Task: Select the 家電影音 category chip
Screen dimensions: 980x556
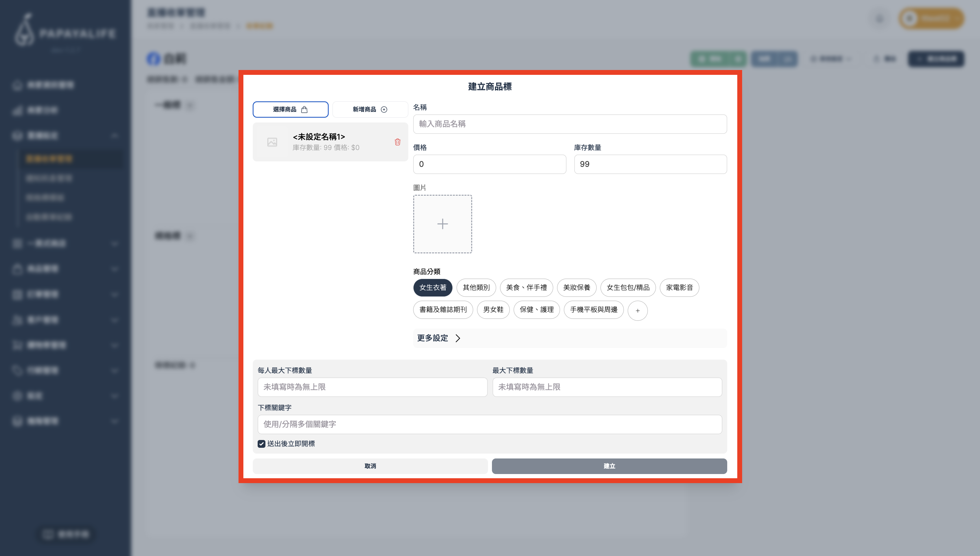Action: coord(679,287)
